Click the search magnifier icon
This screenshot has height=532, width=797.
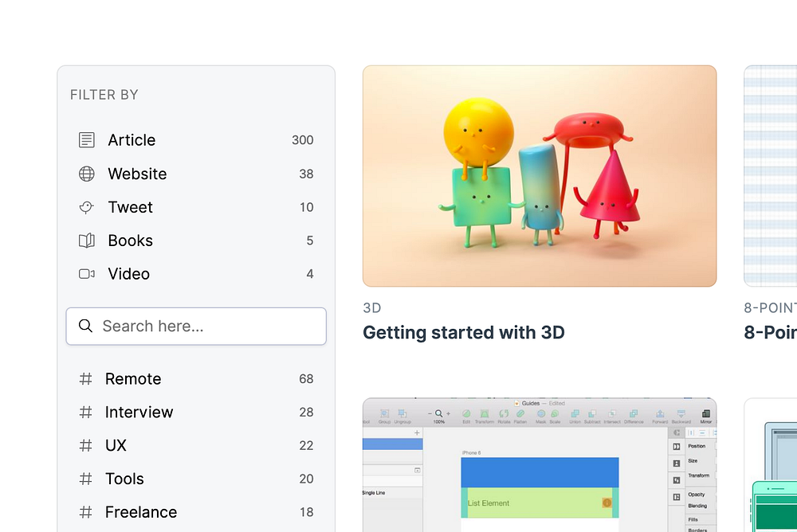point(85,326)
